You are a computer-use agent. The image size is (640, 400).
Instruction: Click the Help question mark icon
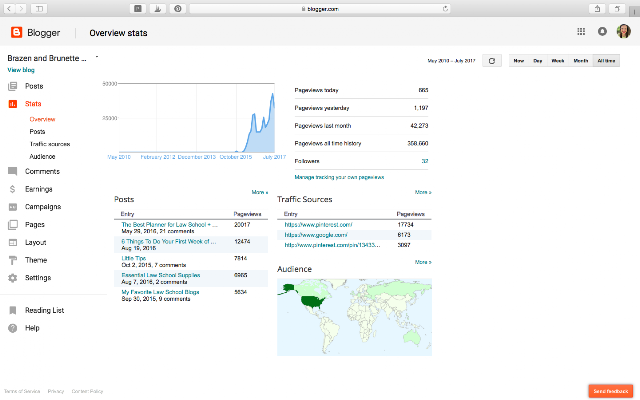[x=13, y=328]
